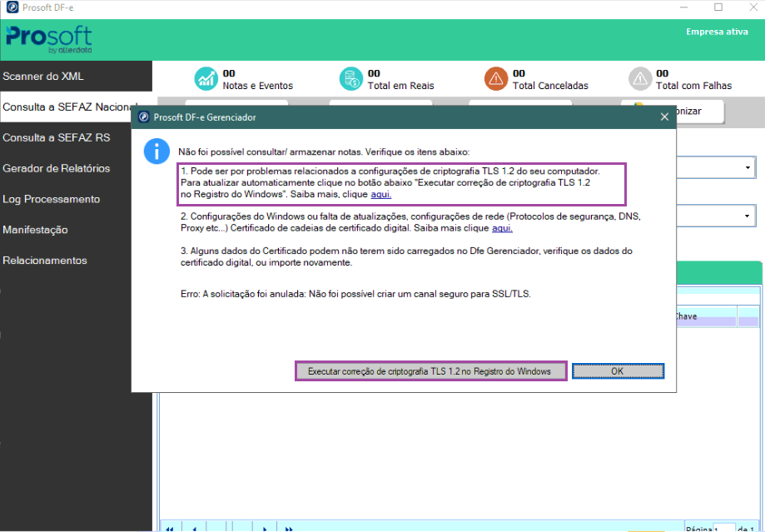
Task: Click the 'Erro: A solicitação foi anulada' message
Action: pos(355,294)
